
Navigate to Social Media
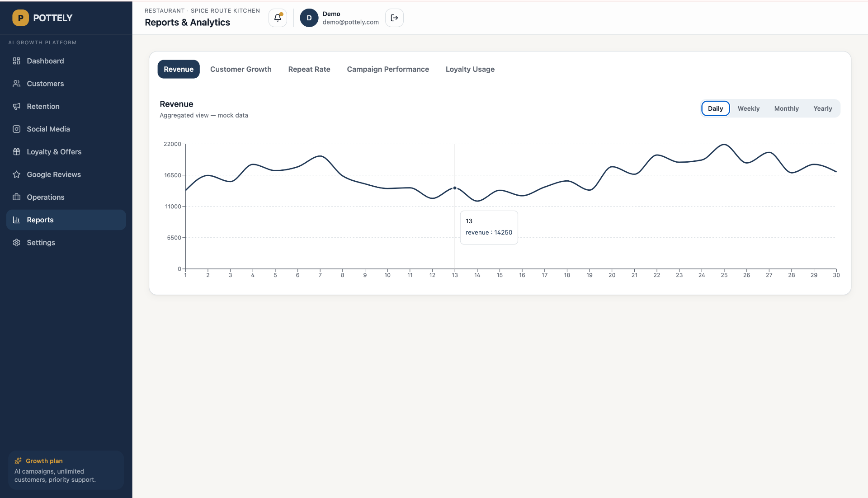coord(66,129)
